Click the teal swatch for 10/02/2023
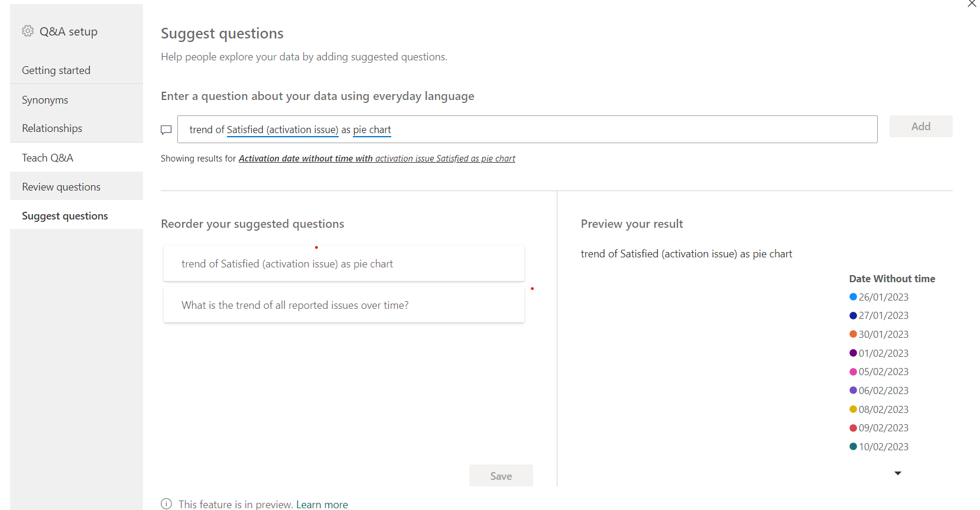The image size is (980, 510). pos(853,447)
